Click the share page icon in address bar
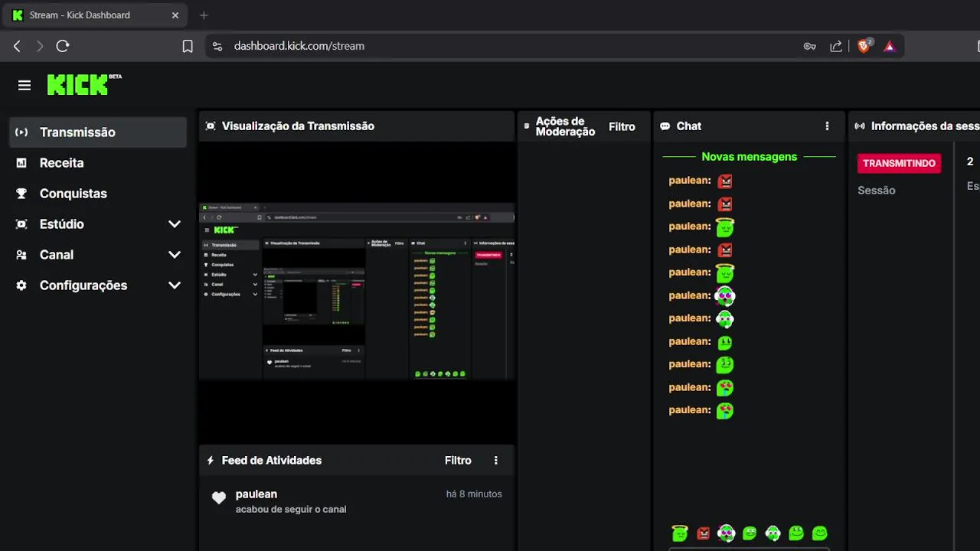Screen dimensions: 980x551 (836, 46)
